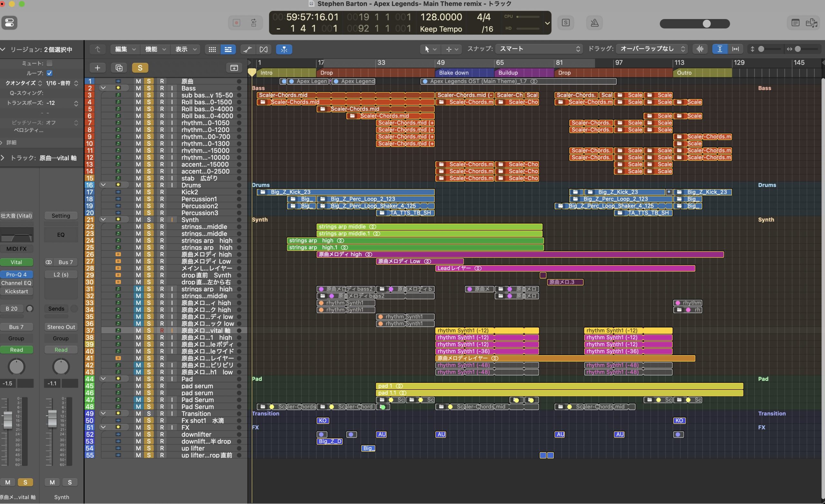Collapse the Drums track stack
The width and height of the screenshot is (825, 504).
103,185
